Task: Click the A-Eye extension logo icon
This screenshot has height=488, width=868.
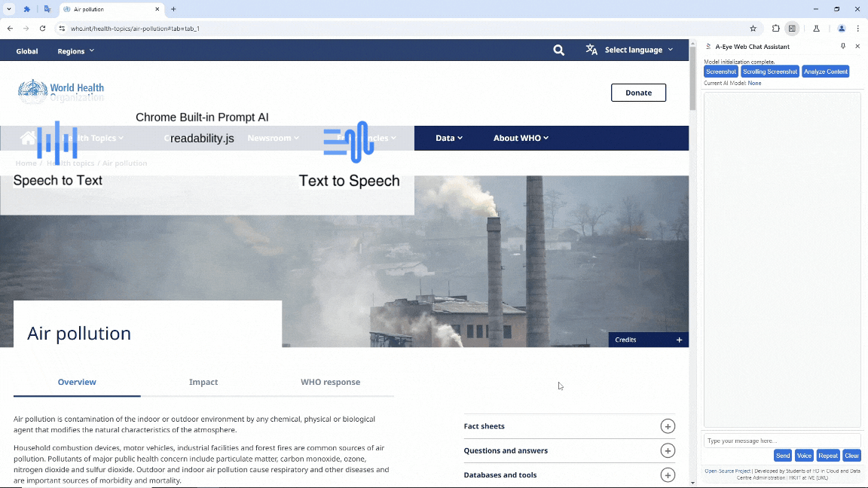Action: pyautogui.click(x=708, y=47)
